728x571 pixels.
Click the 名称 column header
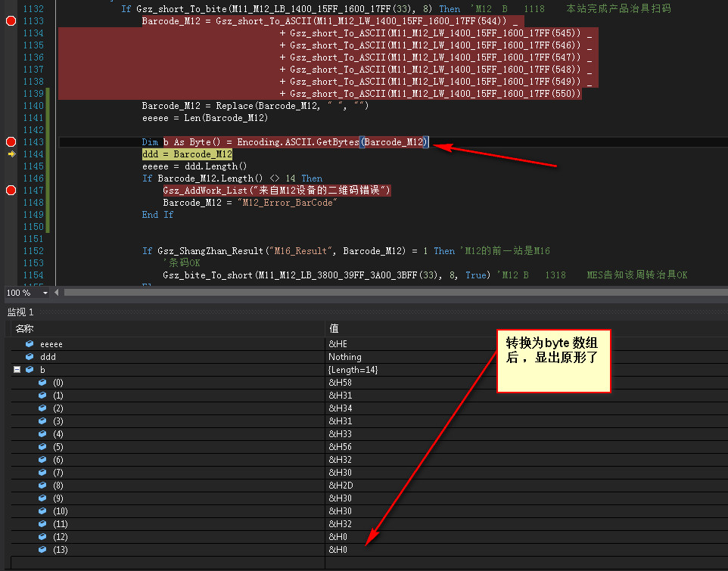tap(24, 329)
